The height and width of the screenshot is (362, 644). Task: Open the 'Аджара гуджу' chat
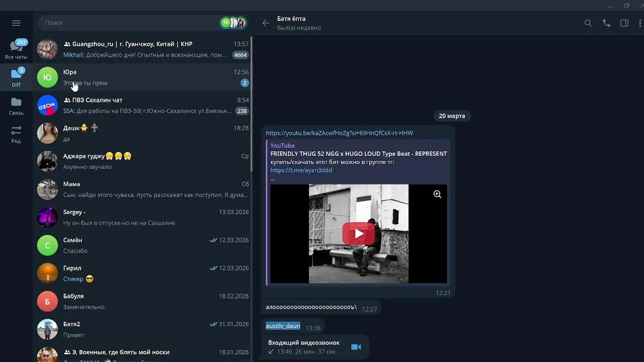[x=142, y=161]
